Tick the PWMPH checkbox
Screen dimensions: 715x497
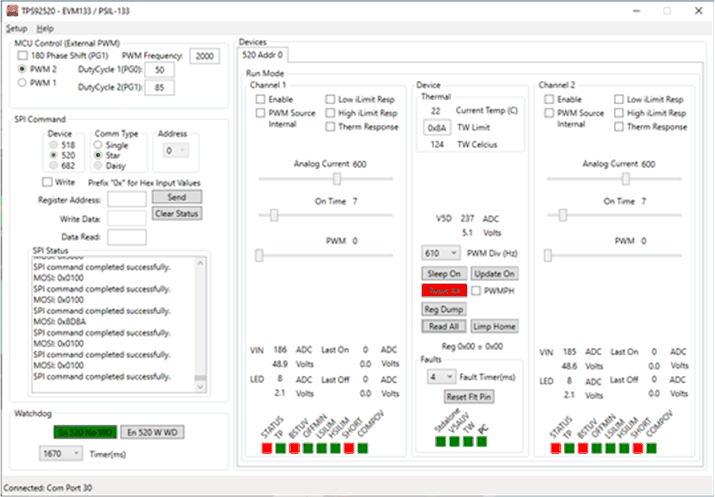[476, 291]
